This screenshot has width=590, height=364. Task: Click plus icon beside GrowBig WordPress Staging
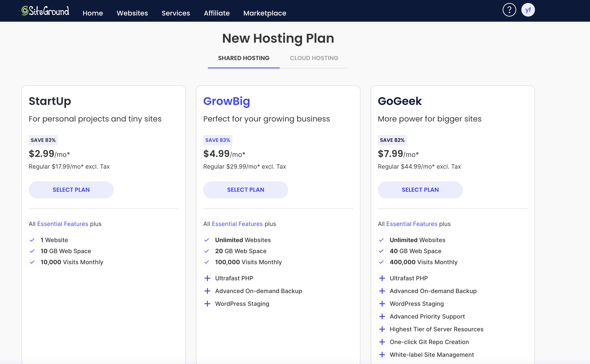(x=207, y=303)
